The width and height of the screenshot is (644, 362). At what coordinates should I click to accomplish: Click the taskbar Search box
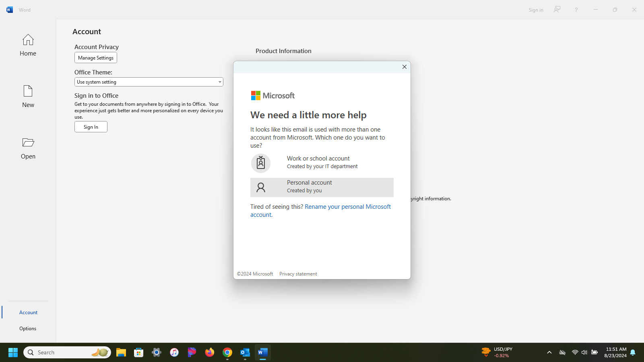pos(67,352)
